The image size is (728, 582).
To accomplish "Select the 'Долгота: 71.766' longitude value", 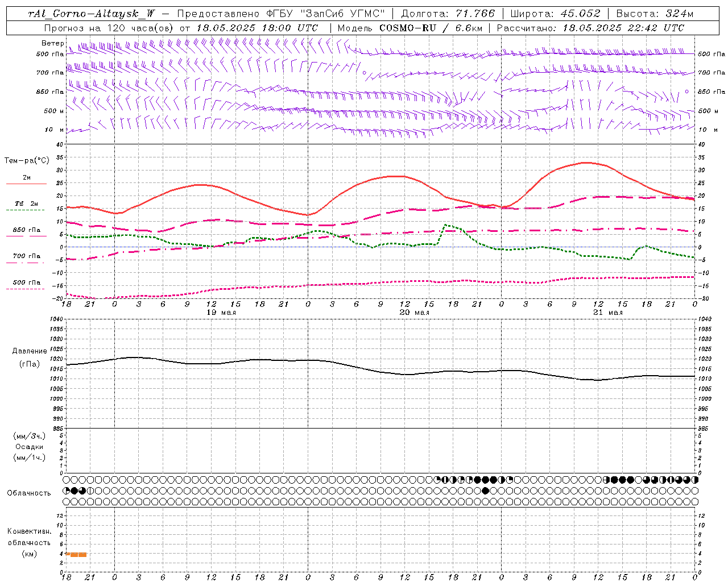I will pos(448,14).
